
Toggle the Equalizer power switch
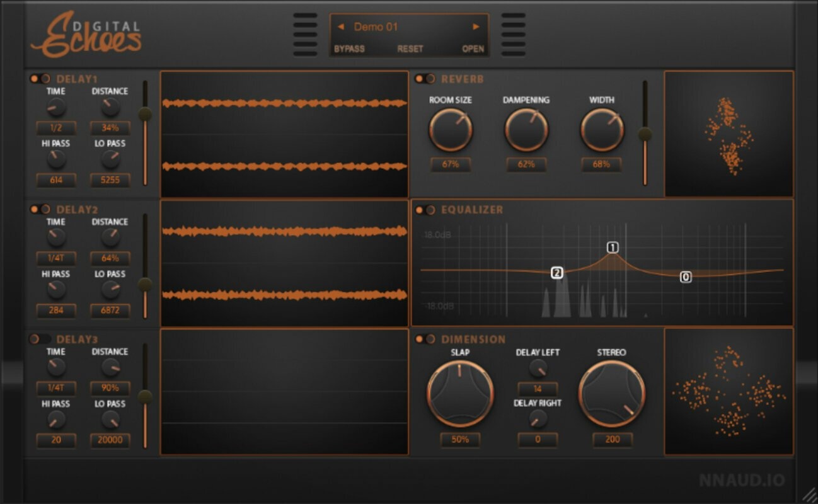[425, 210]
